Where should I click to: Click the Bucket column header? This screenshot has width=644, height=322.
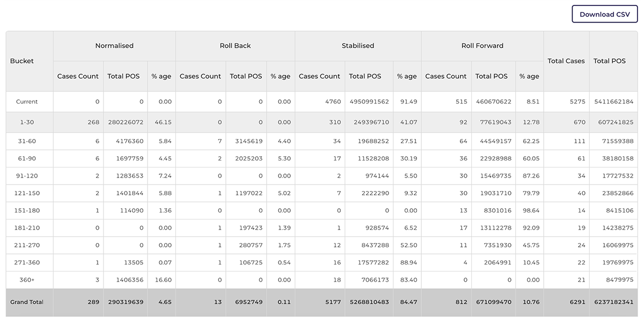point(21,61)
